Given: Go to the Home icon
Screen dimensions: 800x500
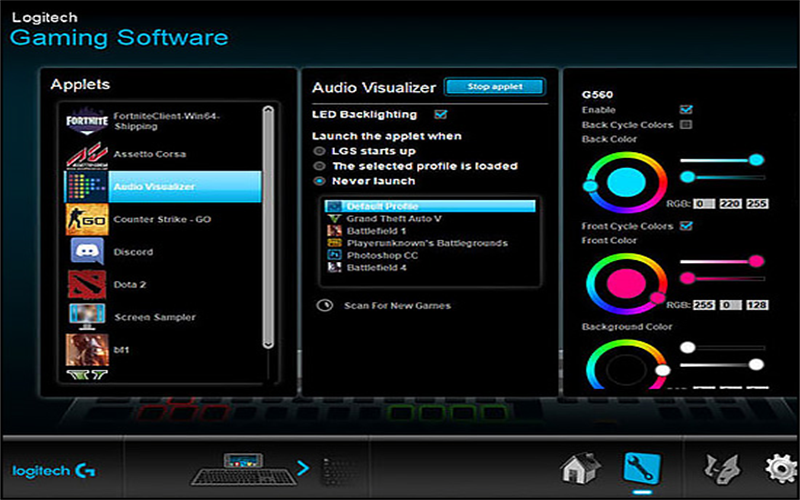Looking at the screenshot, I should (581, 467).
